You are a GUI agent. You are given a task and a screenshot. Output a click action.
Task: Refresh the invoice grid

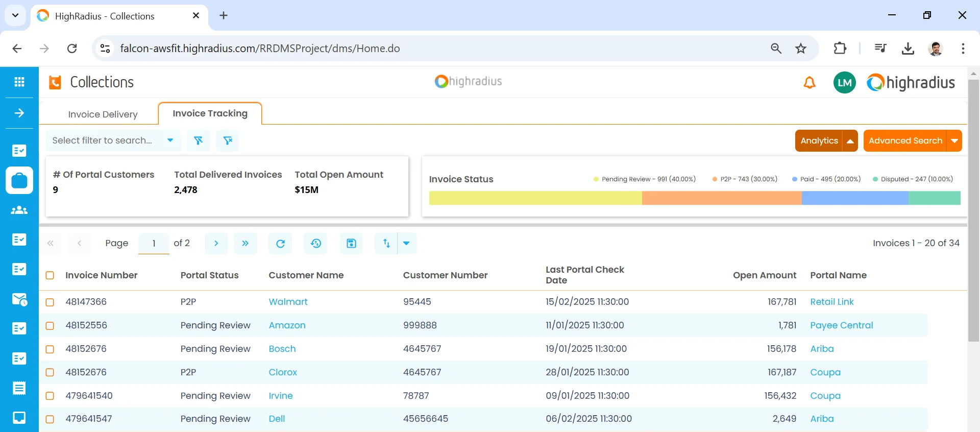pos(280,244)
